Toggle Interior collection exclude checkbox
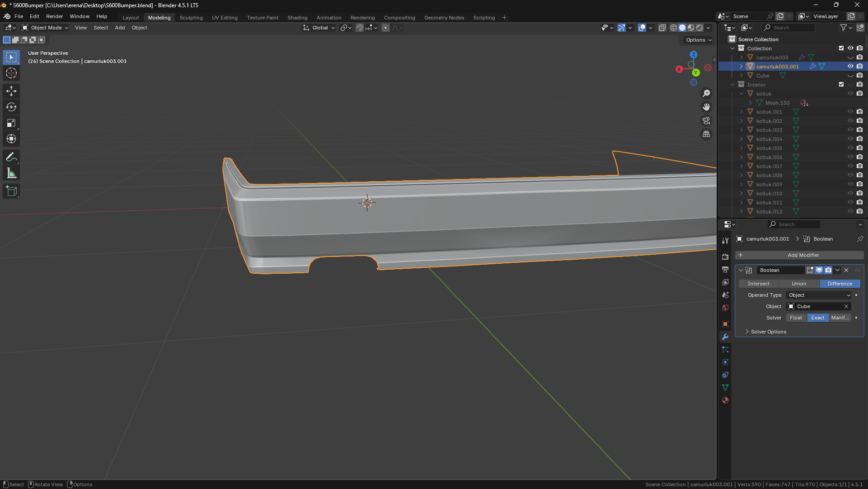This screenshot has width=868, height=489. 841,84
